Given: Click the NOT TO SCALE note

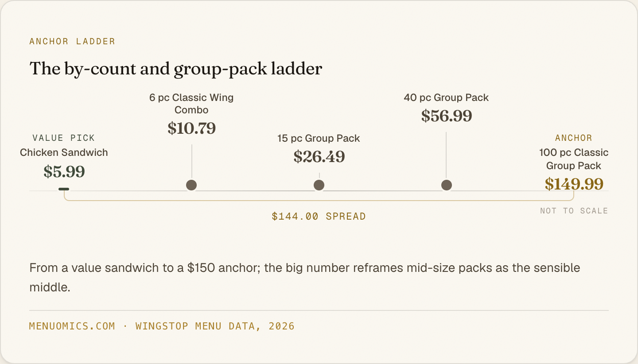Looking at the screenshot, I should pos(574,211).
